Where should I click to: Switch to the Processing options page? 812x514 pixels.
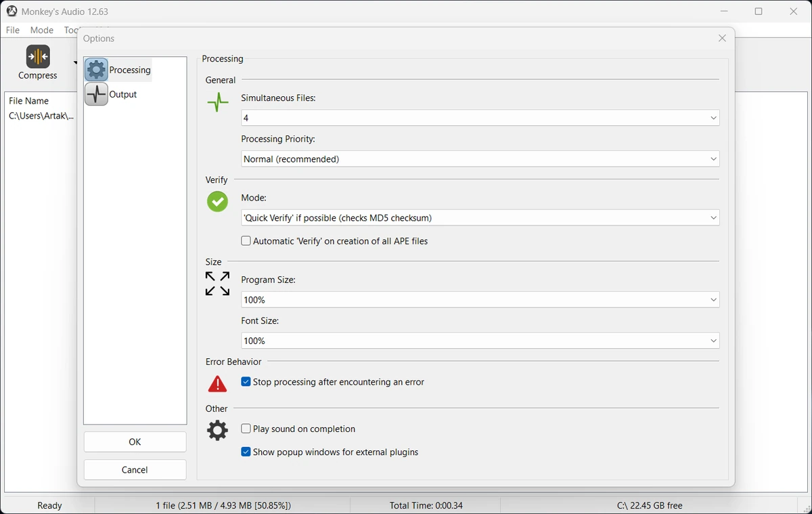pos(118,70)
